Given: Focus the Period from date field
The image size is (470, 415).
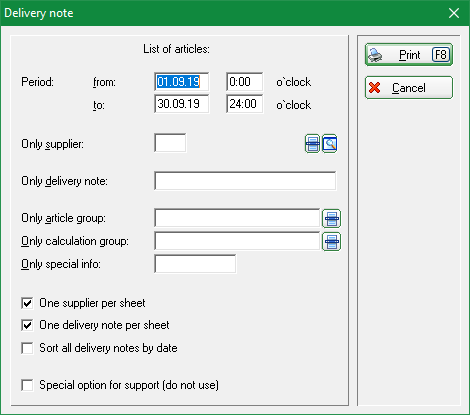Looking at the screenshot, I should point(182,82).
